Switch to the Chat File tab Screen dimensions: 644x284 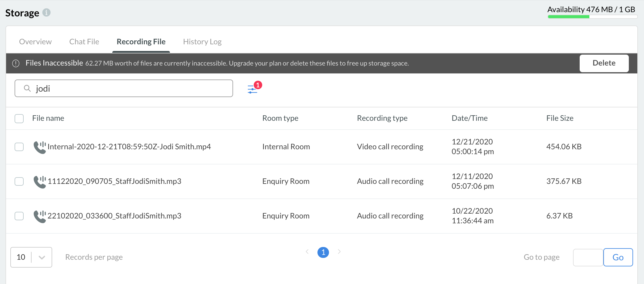point(84,42)
